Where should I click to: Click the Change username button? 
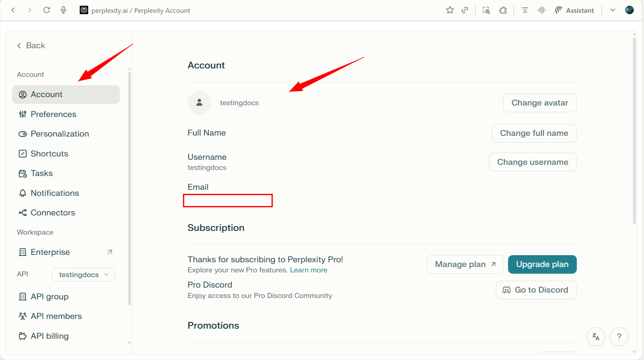click(532, 162)
